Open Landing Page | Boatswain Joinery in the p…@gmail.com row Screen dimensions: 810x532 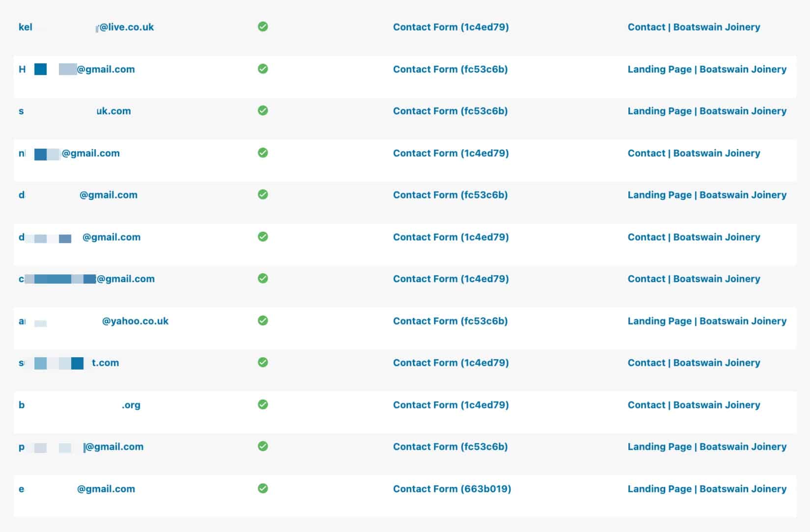click(x=707, y=447)
